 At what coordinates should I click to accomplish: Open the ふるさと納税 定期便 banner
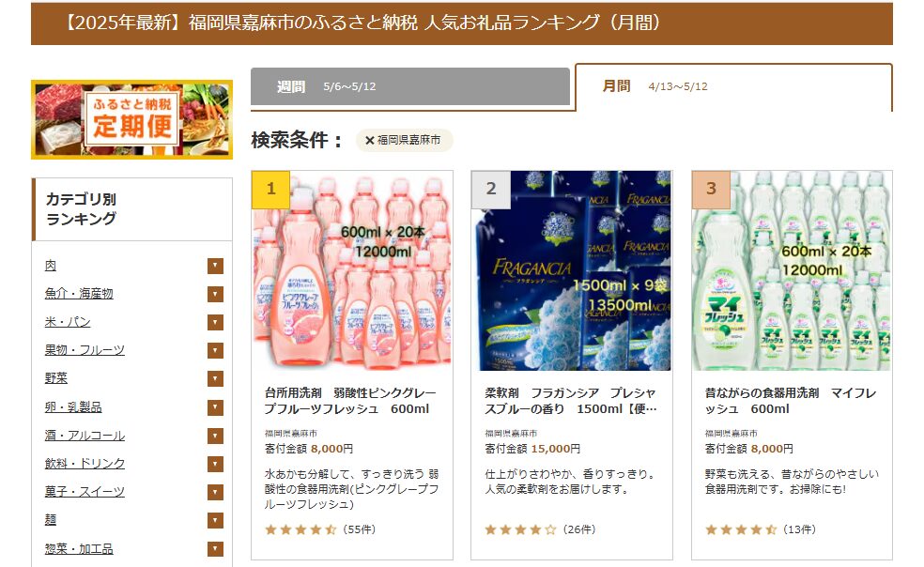pos(132,119)
